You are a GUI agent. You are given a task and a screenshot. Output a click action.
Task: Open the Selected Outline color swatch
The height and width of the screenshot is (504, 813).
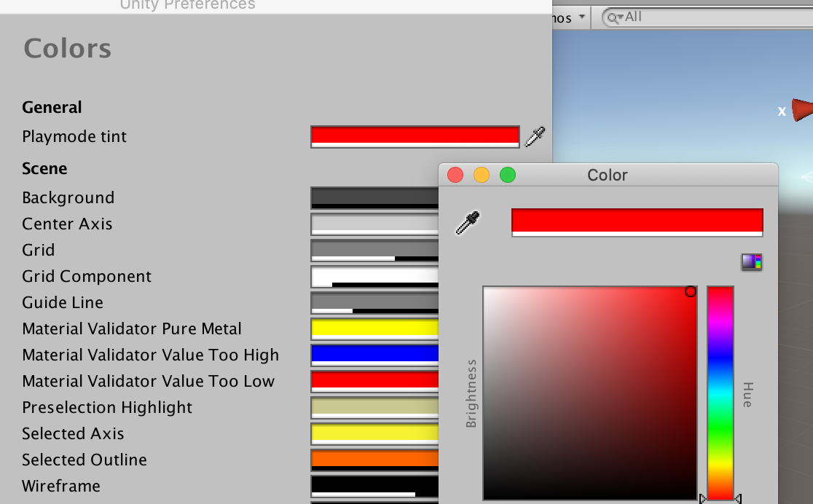click(374, 460)
